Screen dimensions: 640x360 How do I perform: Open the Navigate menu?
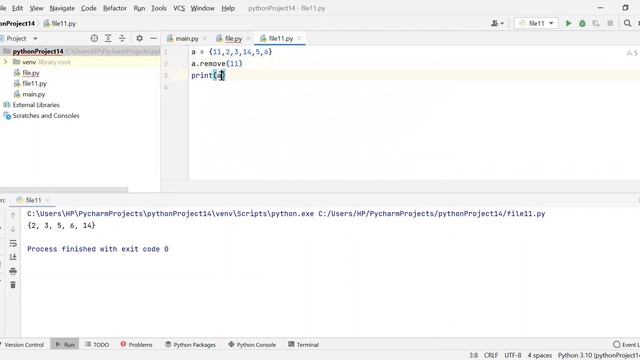[x=62, y=8]
